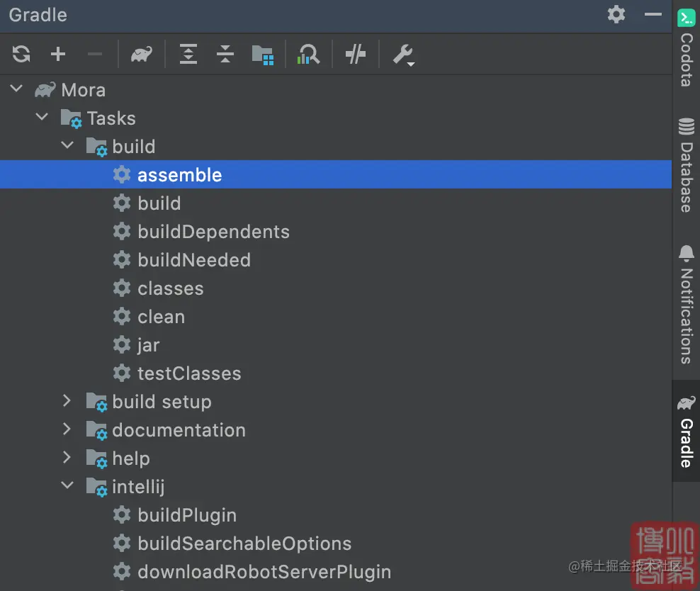Screen dimensions: 700x591
Task: Expand the documentation folder
Action: click(x=67, y=429)
